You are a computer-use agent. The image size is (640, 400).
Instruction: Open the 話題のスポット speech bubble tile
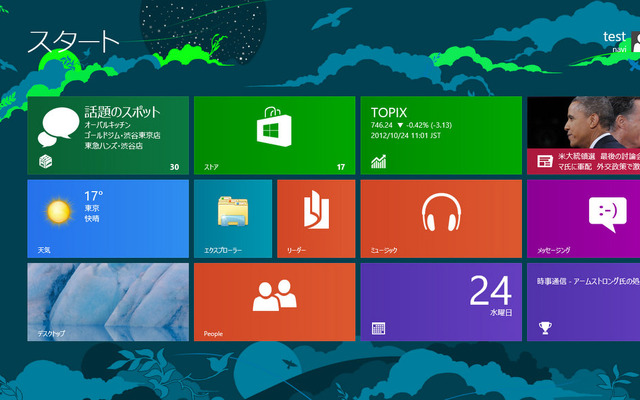pos(108,136)
